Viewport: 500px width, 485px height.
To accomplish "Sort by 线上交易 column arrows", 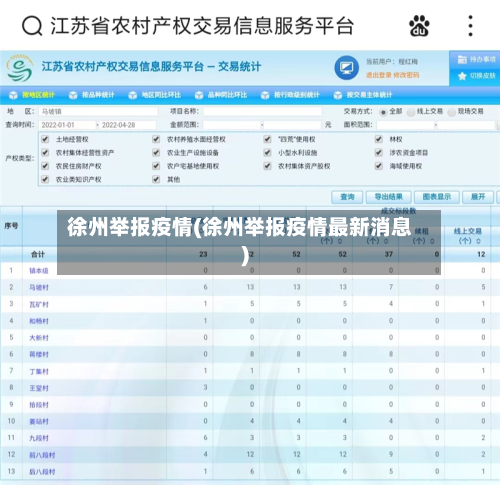I will pos(479,241).
